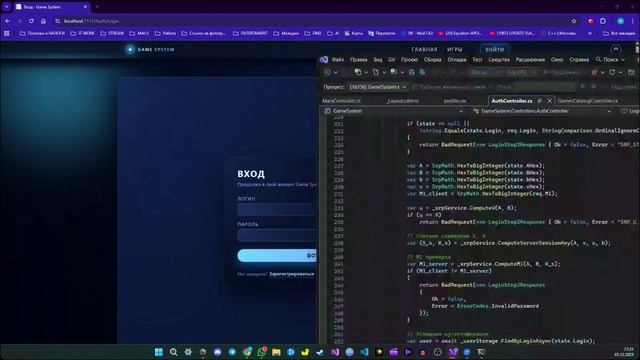Focus the ЛОГИН input field
This screenshot has height=360, width=640.
click(277, 209)
